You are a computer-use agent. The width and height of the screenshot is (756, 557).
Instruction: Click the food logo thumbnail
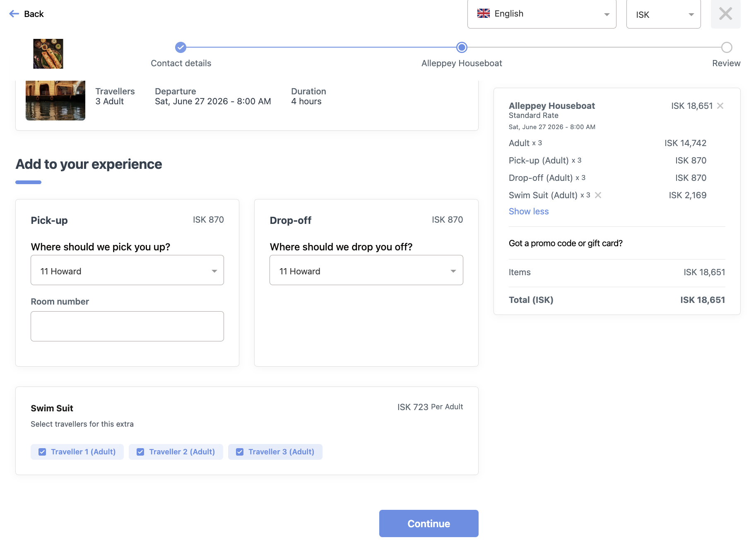click(x=48, y=54)
